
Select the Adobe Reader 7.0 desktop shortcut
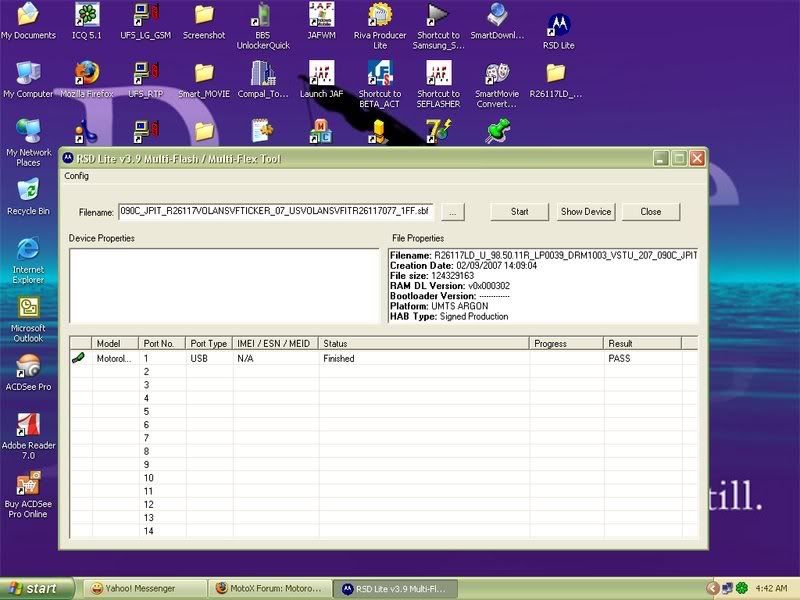click(x=29, y=436)
